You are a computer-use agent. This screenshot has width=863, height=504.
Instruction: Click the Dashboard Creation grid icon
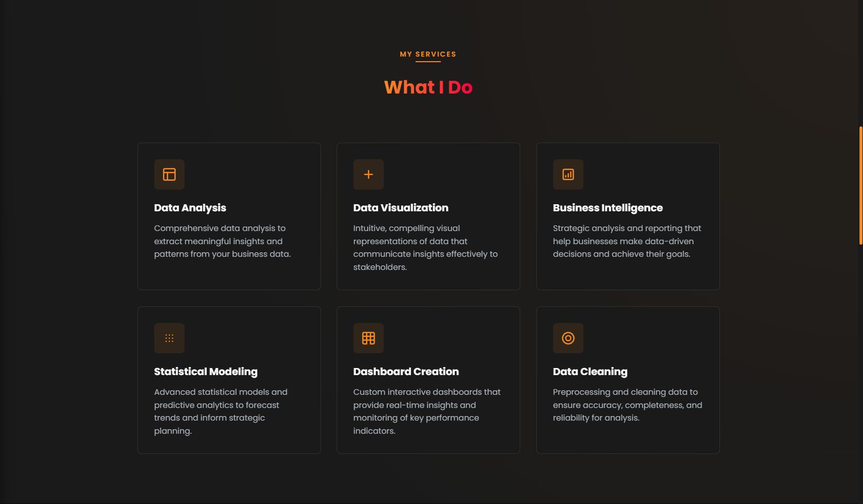click(369, 338)
